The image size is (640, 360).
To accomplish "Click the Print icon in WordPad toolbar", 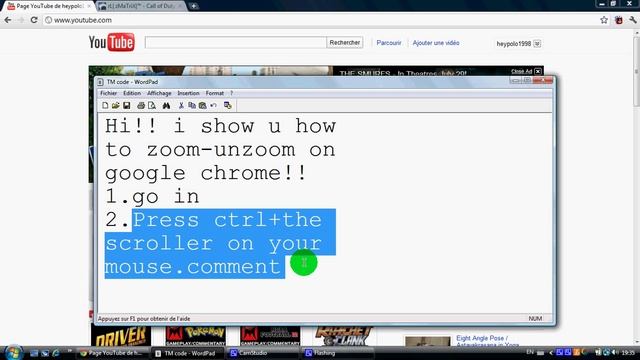I will (x=141, y=106).
